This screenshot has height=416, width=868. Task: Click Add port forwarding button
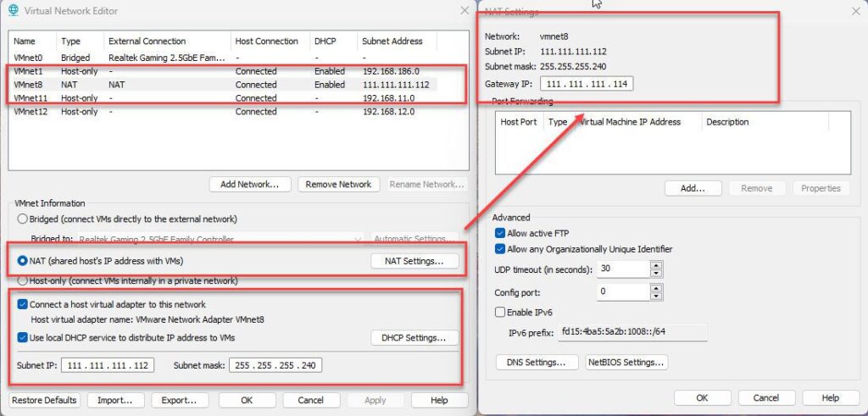693,188
